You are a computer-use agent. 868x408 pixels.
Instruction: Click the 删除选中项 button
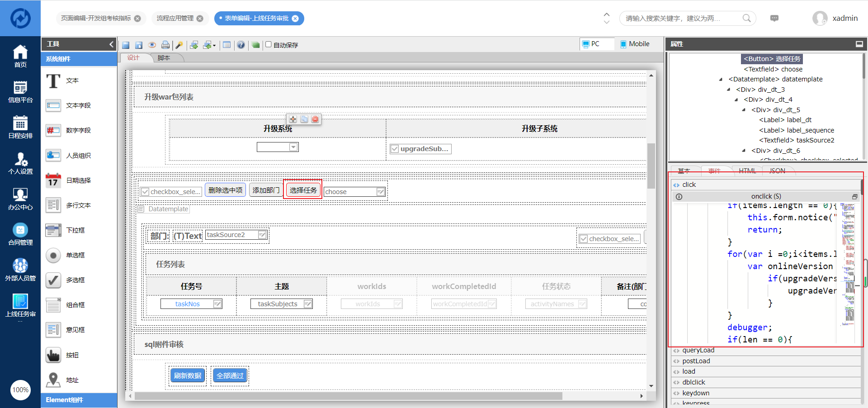point(225,190)
